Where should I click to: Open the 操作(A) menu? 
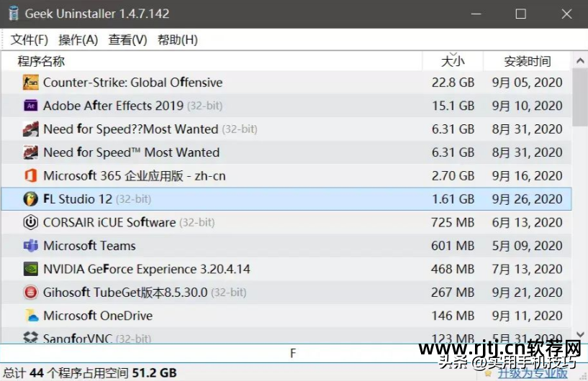click(78, 40)
